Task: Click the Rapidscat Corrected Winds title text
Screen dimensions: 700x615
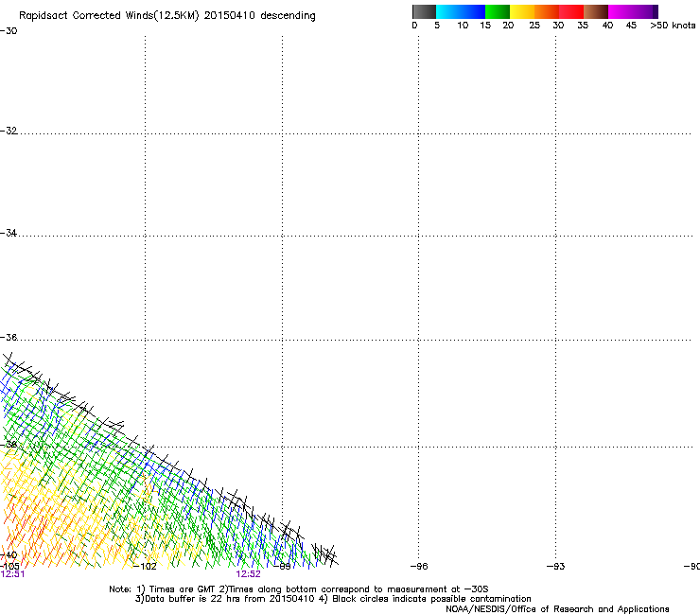Action: point(167,16)
